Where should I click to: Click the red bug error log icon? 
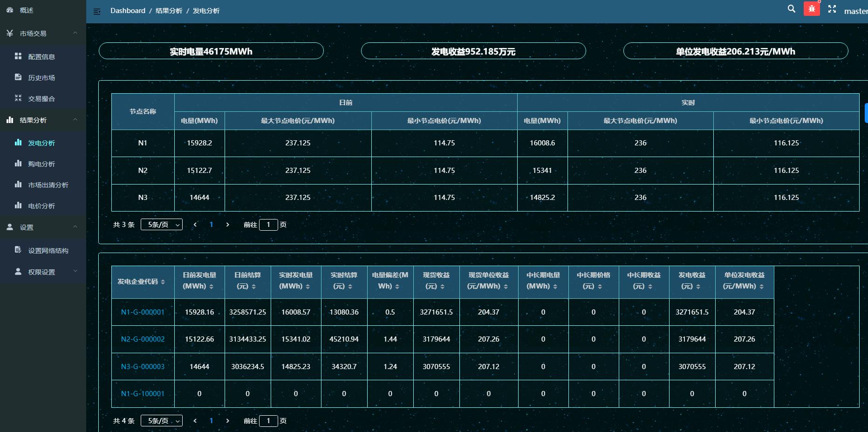click(x=812, y=9)
